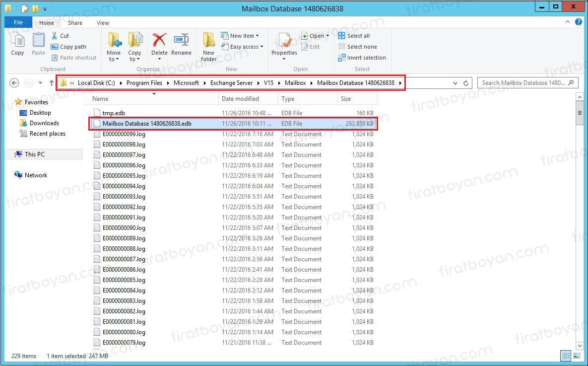Create a New folder

pos(208,47)
